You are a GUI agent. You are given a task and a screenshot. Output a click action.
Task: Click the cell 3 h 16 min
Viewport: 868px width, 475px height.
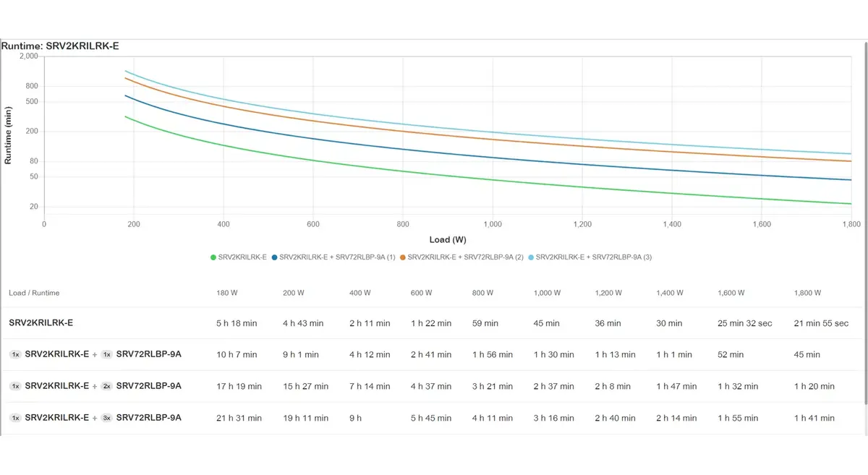coord(554,419)
